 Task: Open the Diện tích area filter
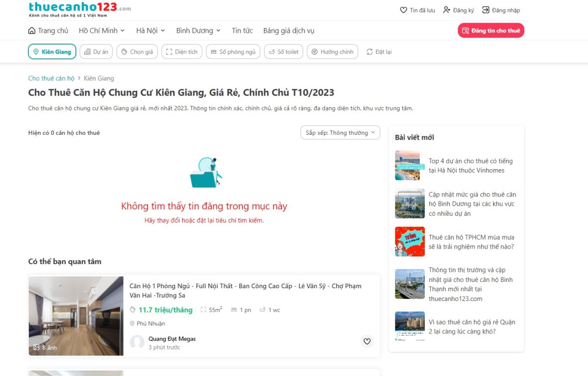coord(182,52)
